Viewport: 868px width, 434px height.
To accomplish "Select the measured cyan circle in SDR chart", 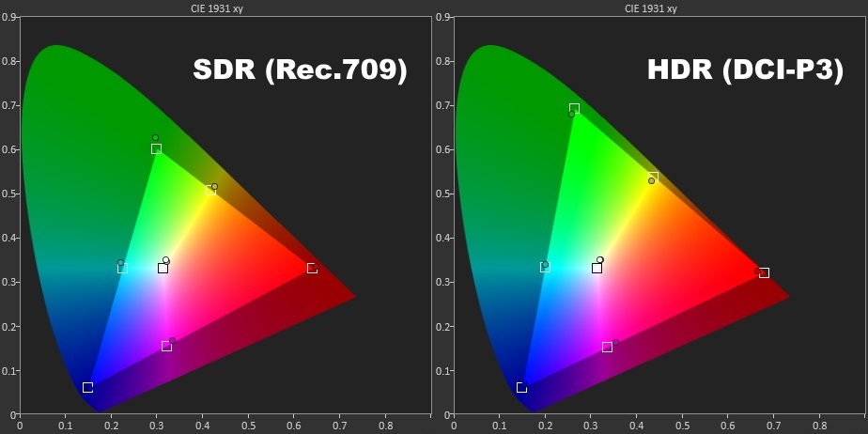I will tap(120, 263).
